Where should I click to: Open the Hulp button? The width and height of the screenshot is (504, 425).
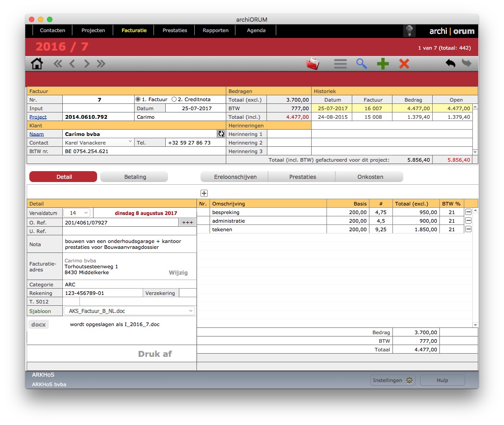coord(442,380)
